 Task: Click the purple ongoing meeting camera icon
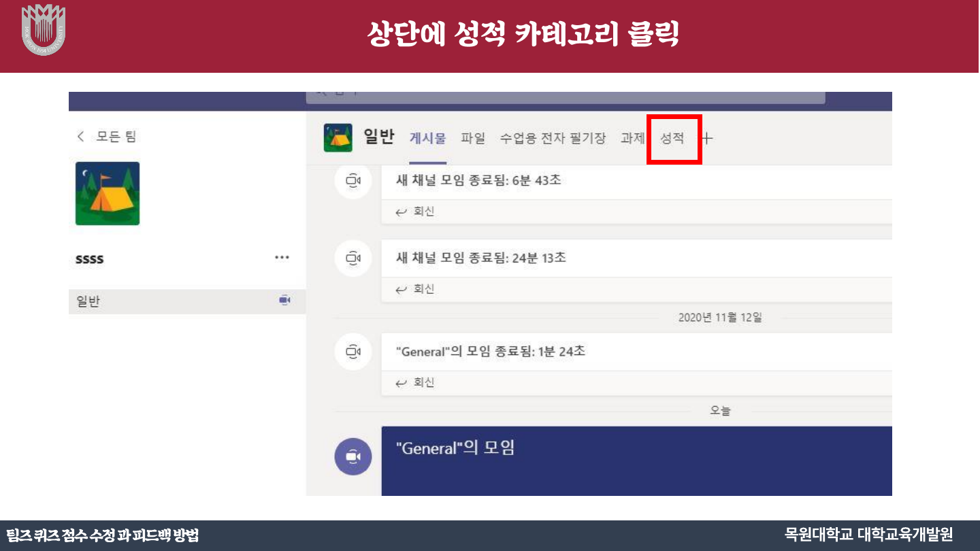353,456
